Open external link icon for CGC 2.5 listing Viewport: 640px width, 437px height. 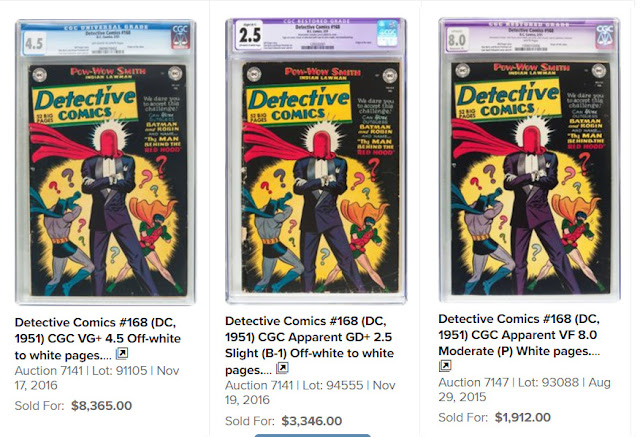pyautogui.click(x=282, y=368)
